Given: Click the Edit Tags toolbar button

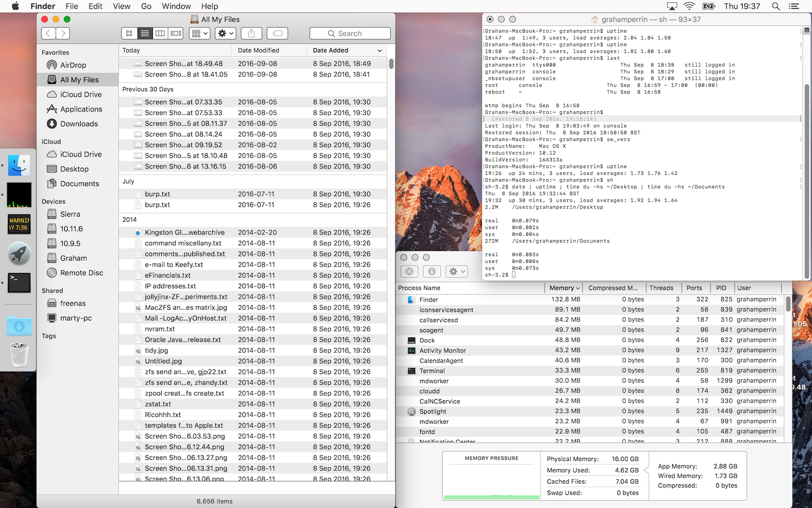Looking at the screenshot, I should click(277, 33).
